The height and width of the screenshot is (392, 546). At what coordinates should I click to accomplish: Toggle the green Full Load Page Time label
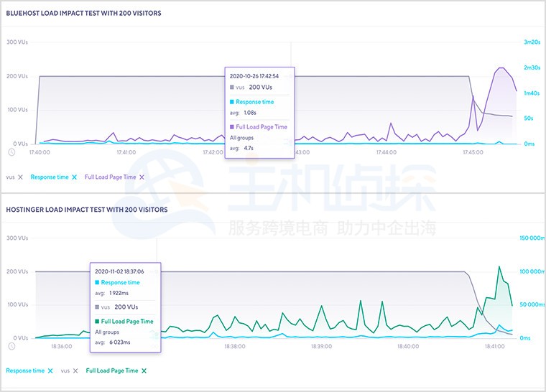pyautogui.click(x=111, y=370)
